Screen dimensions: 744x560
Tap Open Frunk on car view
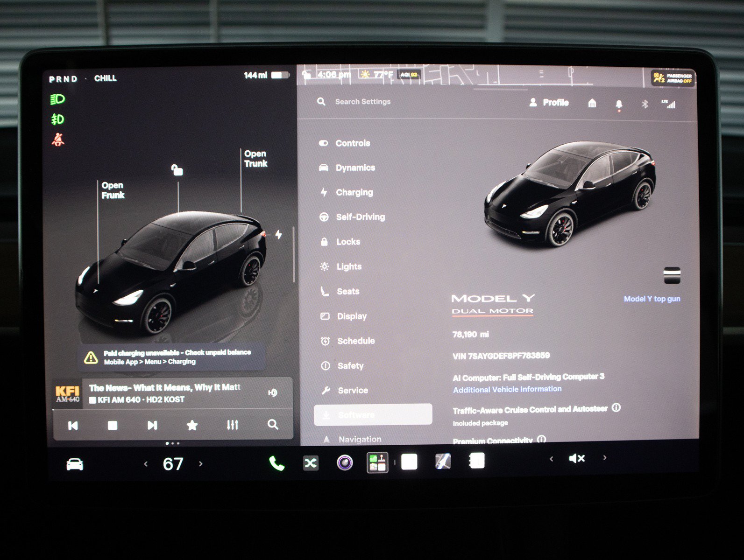[113, 190]
